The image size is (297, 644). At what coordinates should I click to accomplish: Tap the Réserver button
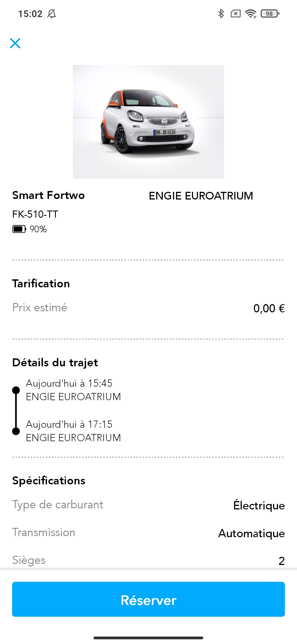148,599
